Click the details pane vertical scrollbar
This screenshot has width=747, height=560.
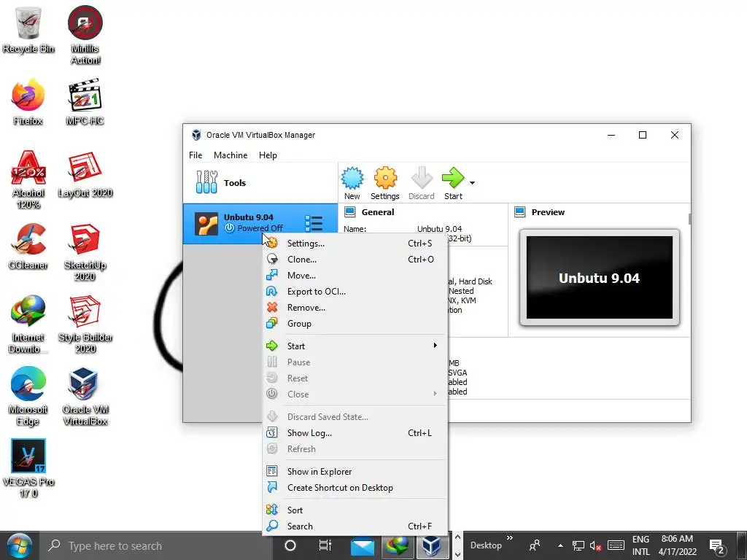(x=689, y=219)
